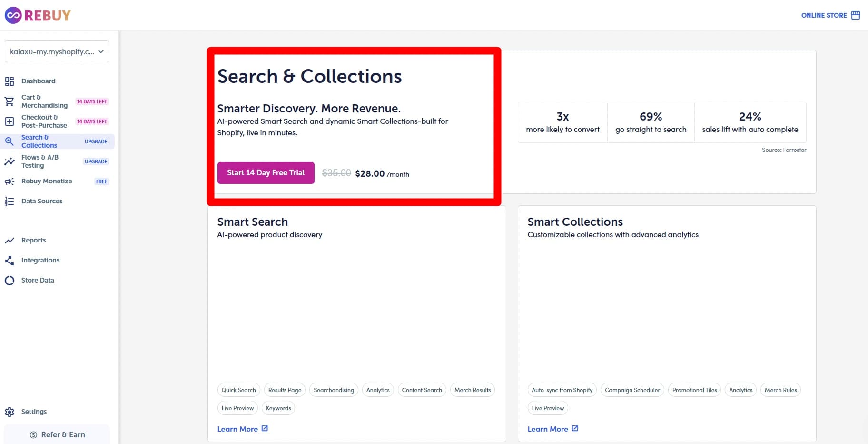
Task: Select the Keywords feature tag
Action: 278,408
